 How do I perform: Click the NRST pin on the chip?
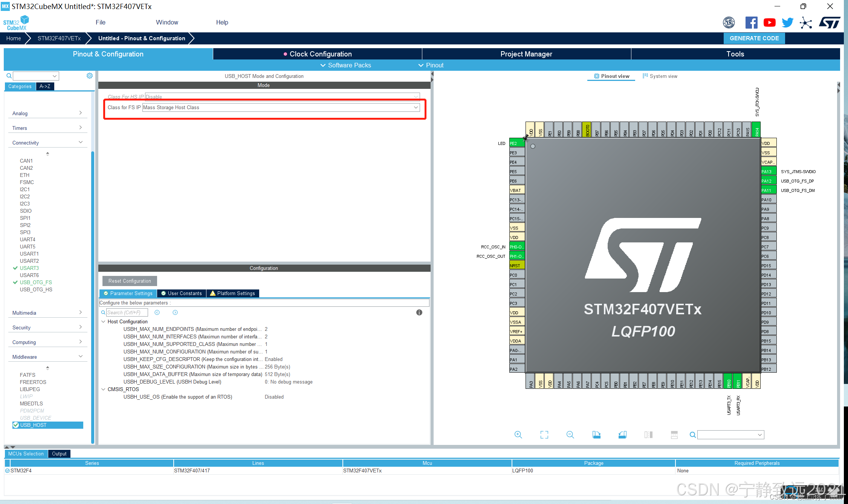tap(517, 265)
